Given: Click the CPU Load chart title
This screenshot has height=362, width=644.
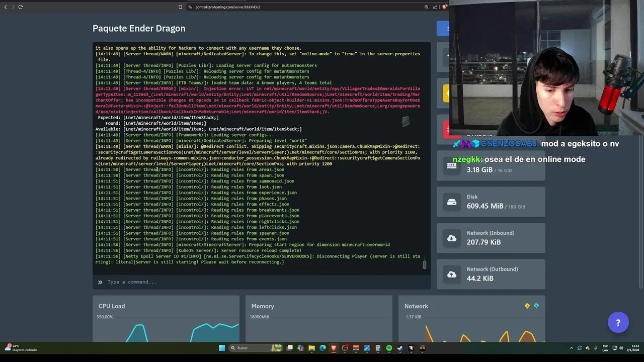Looking at the screenshot, I should (x=112, y=306).
